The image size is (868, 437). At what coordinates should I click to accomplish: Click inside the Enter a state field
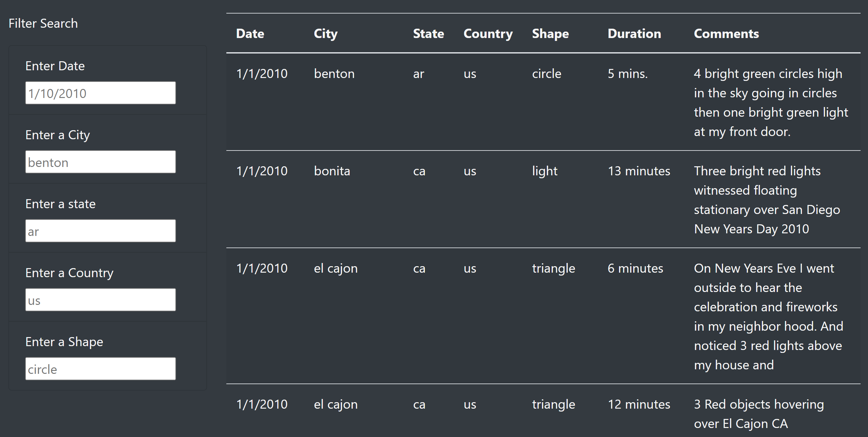tap(100, 231)
